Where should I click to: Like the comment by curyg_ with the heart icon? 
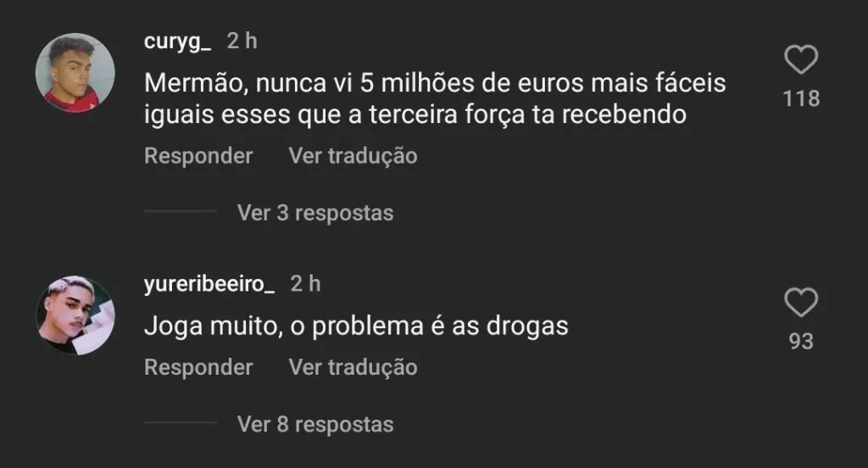[801, 59]
